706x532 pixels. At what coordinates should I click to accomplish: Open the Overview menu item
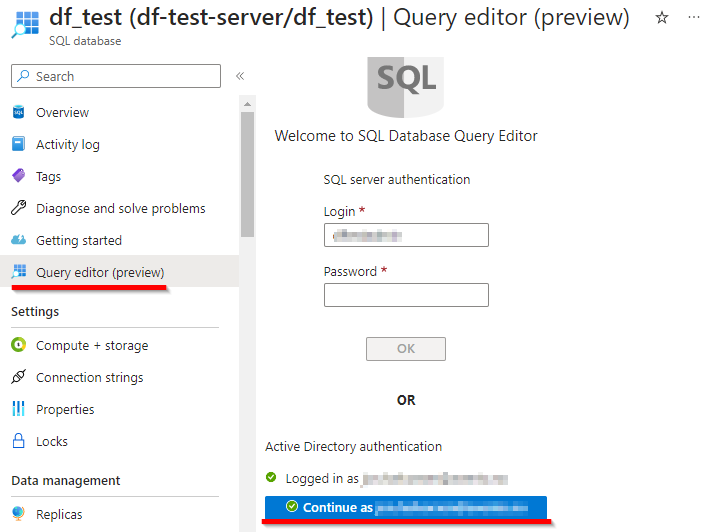63,113
